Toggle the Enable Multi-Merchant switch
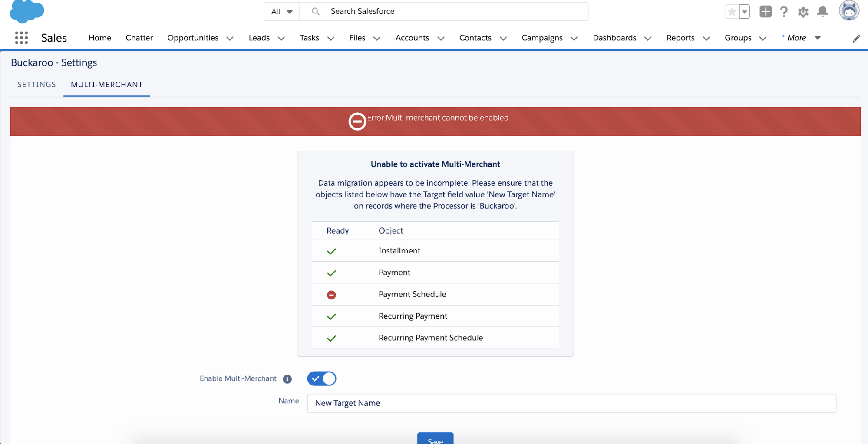868x444 pixels. pyautogui.click(x=322, y=378)
